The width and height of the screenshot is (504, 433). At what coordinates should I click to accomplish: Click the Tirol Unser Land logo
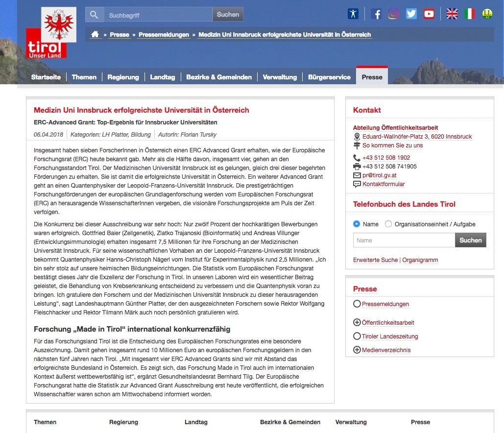click(51, 32)
